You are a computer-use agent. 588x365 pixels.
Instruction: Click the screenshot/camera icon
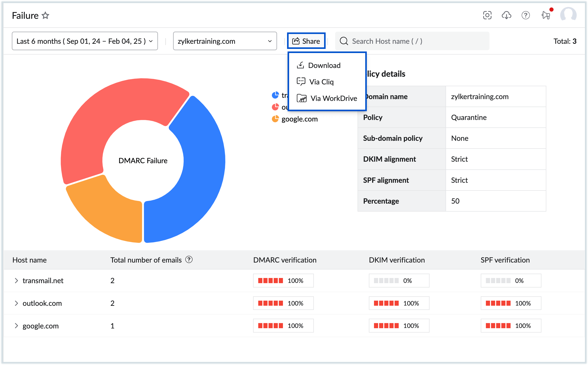click(x=487, y=15)
